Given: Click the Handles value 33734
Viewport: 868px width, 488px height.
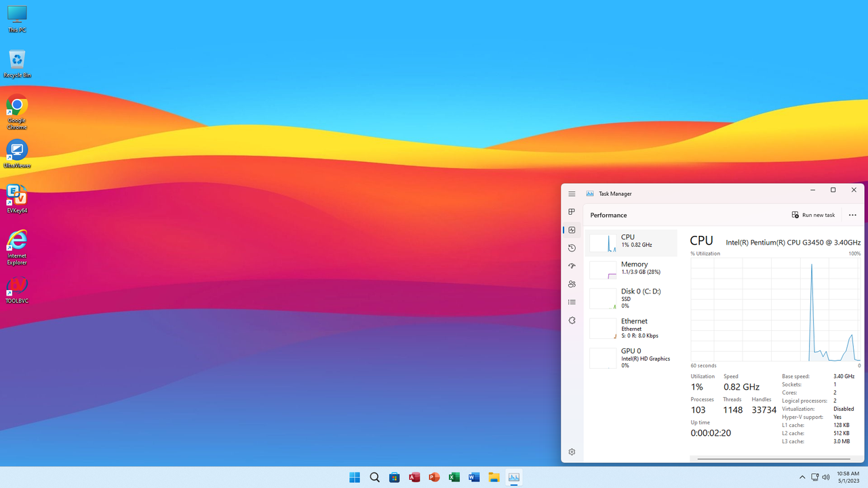Looking at the screenshot, I should [x=764, y=410].
